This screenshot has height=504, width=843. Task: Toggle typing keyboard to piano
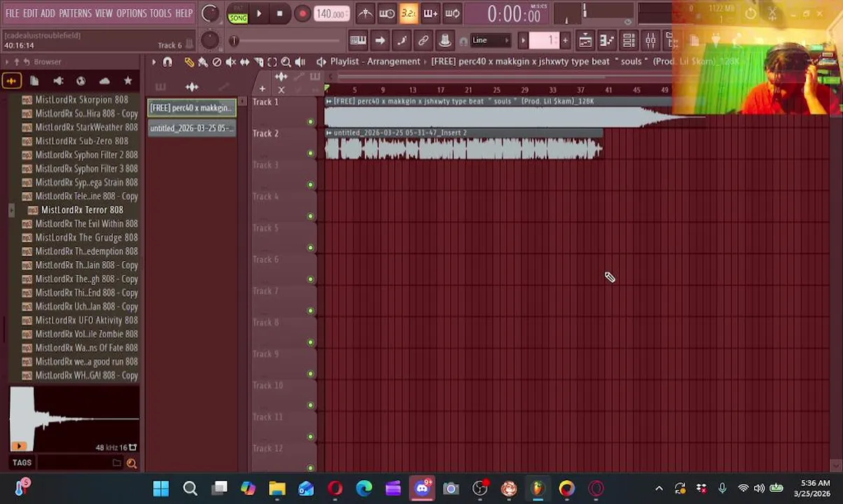(x=358, y=41)
